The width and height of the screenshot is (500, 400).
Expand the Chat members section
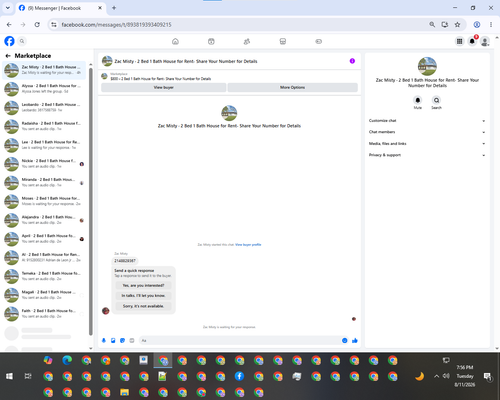pyautogui.click(x=427, y=132)
